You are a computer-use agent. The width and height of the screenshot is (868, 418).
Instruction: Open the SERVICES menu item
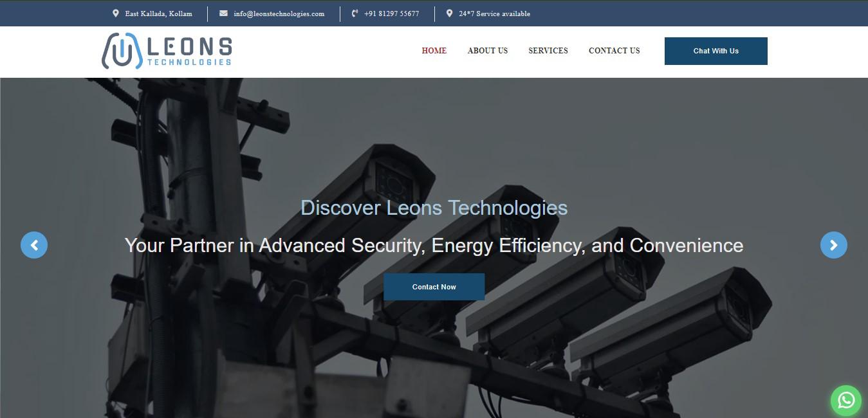point(548,51)
